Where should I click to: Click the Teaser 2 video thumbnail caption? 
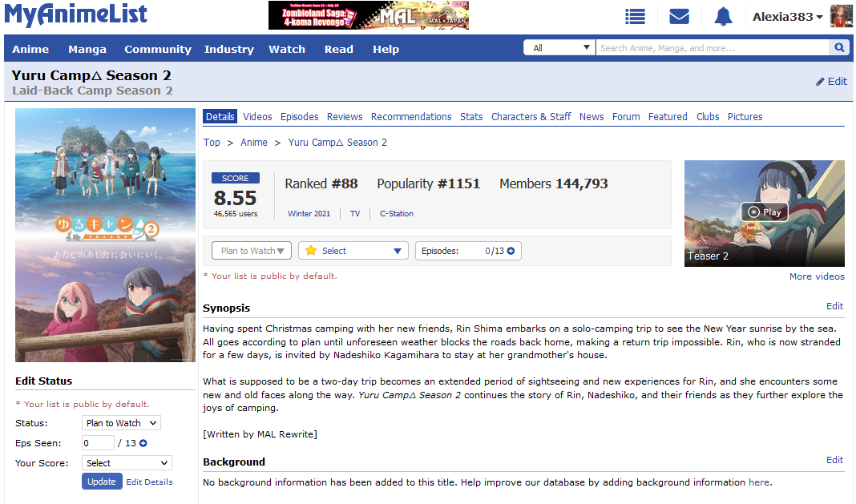coord(708,256)
